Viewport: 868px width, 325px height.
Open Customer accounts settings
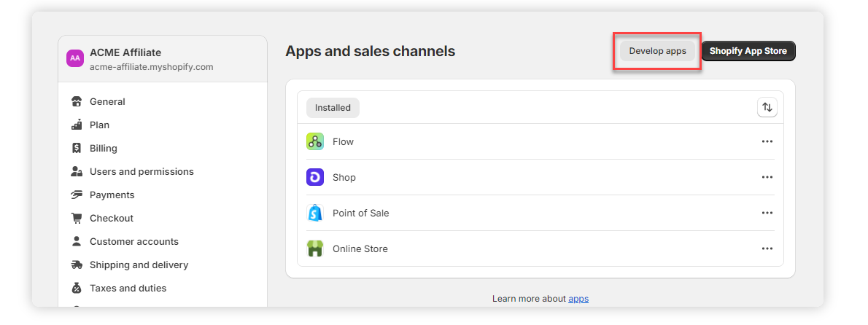click(133, 242)
